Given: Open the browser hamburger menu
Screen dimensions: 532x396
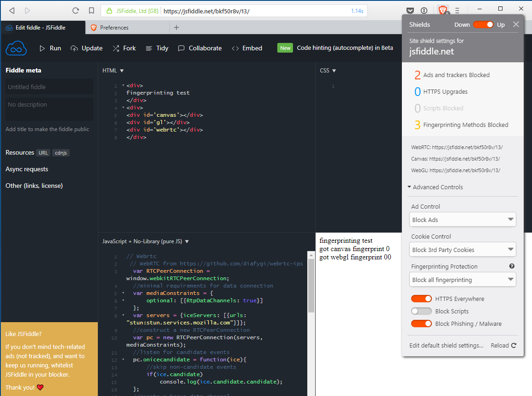Looking at the screenshot, I should pos(457,11).
